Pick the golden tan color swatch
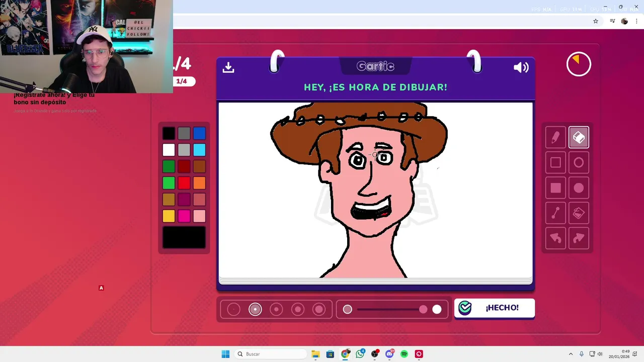The height and width of the screenshot is (362, 644). click(x=169, y=200)
